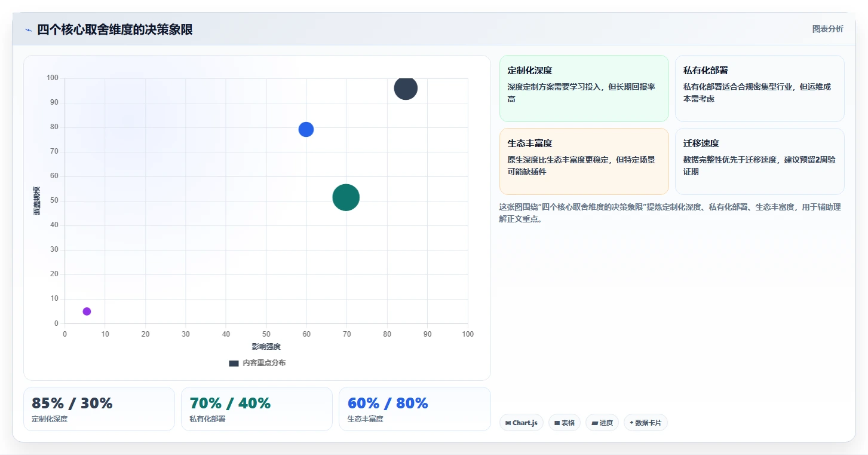Click the large teal bubble

346,197
